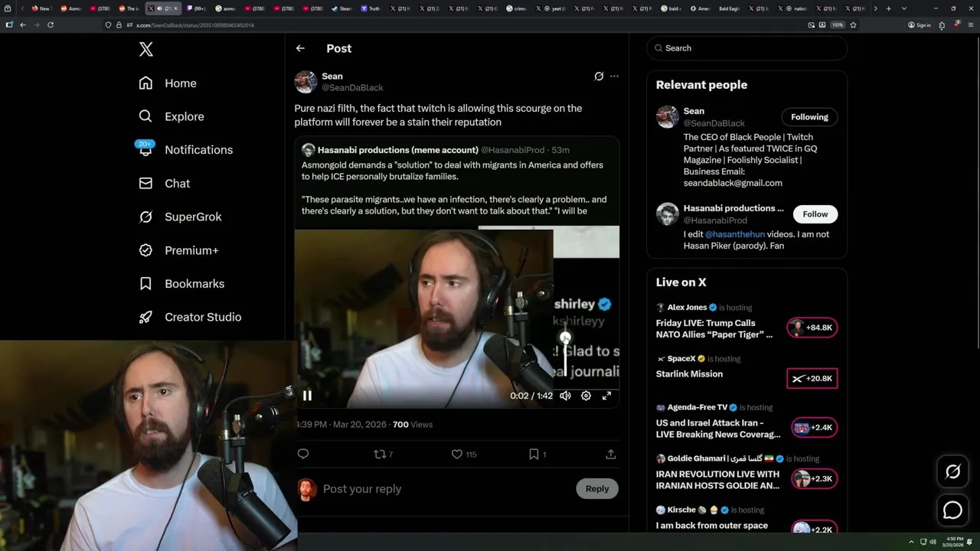This screenshot has height=551, width=980.
Task: Switch to the Truth browser tab
Action: click(x=371, y=8)
